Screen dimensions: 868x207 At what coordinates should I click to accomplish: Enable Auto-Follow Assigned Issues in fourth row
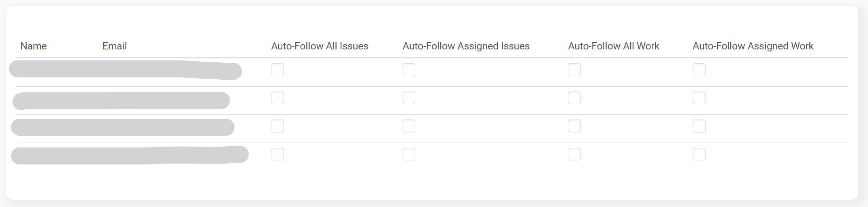click(409, 154)
